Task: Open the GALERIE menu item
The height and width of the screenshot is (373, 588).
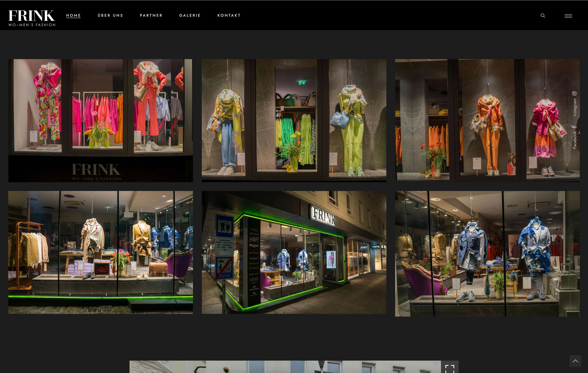Action: [x=190, y=15]
